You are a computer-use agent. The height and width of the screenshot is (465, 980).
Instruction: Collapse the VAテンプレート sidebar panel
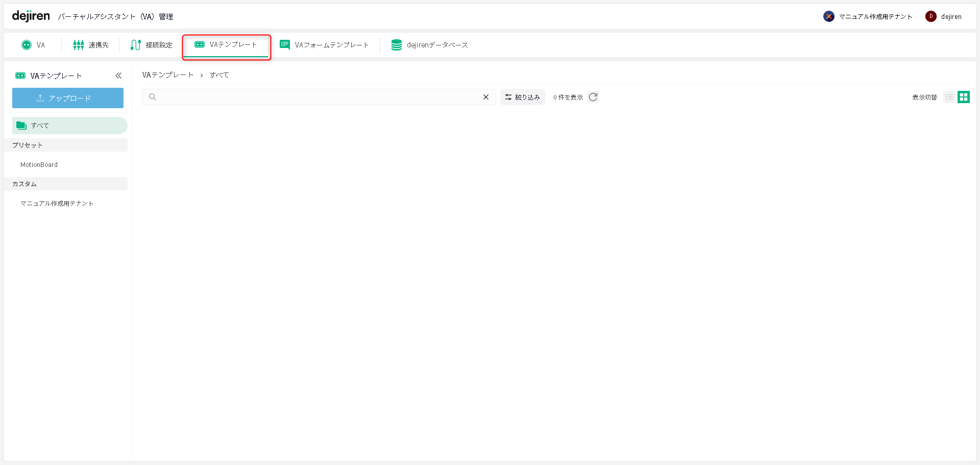click(x=118, y=76)
